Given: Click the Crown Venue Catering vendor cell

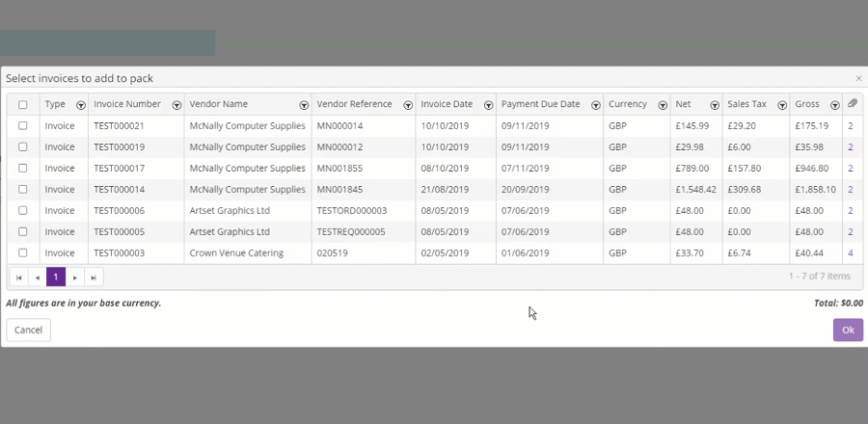Looking at the screenshot, I should [x=236, y=252].
